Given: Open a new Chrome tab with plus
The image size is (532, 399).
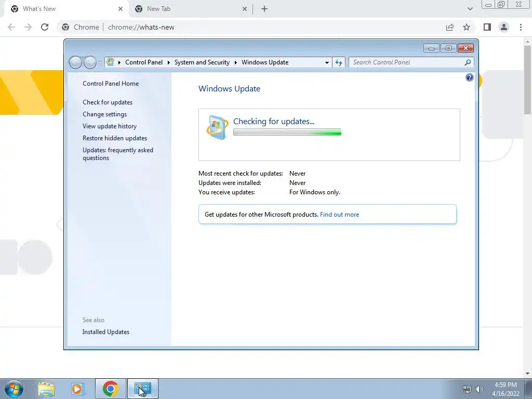Looking at the screenshot, I should click(x=264, y=9).
